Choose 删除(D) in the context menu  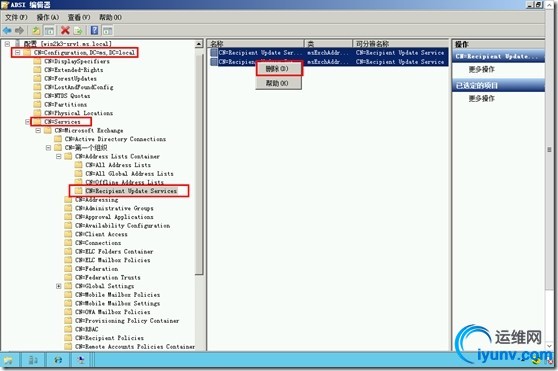279,69
